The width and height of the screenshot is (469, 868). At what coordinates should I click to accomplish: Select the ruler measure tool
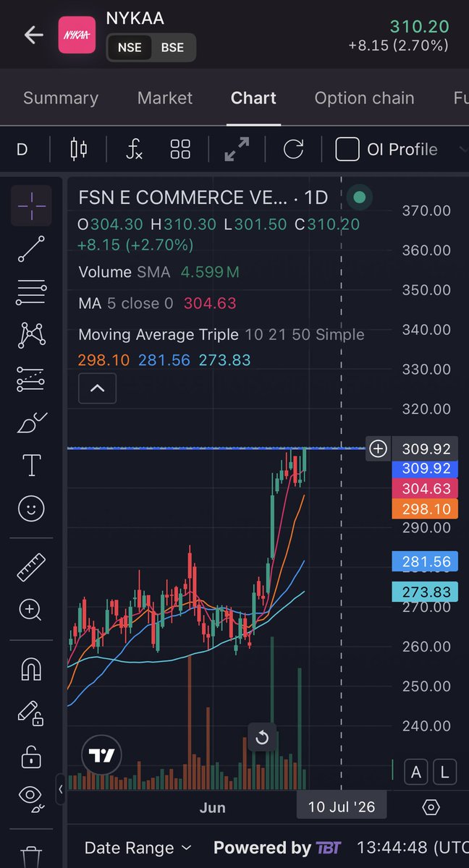31,567
